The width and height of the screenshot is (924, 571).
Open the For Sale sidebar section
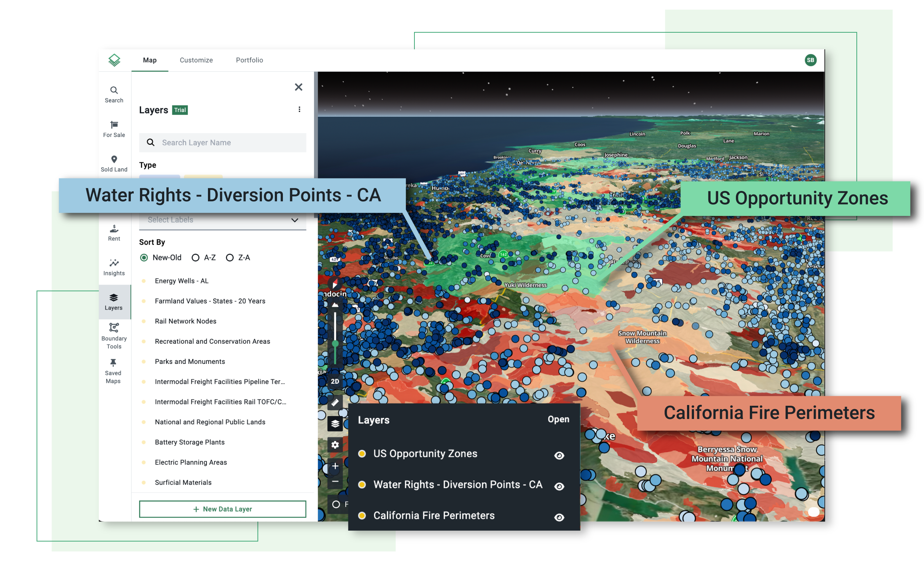pos(114,129)
